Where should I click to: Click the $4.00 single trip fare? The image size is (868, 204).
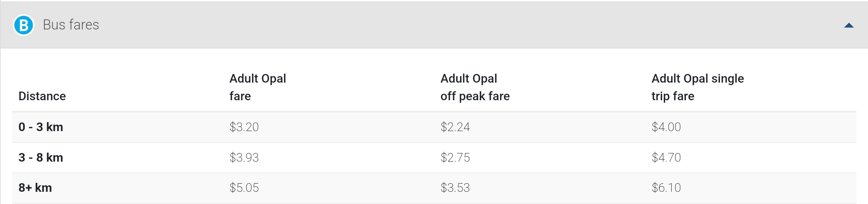click(x=666, y=127)
